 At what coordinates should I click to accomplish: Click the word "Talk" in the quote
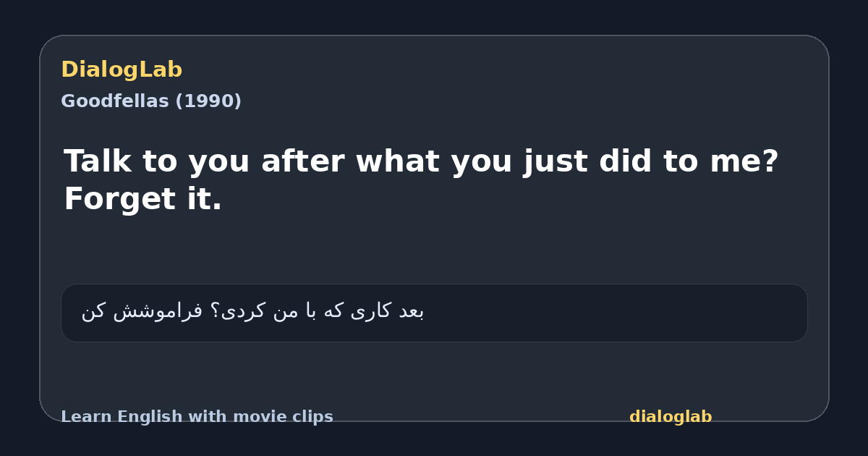[x=98, y=161]
